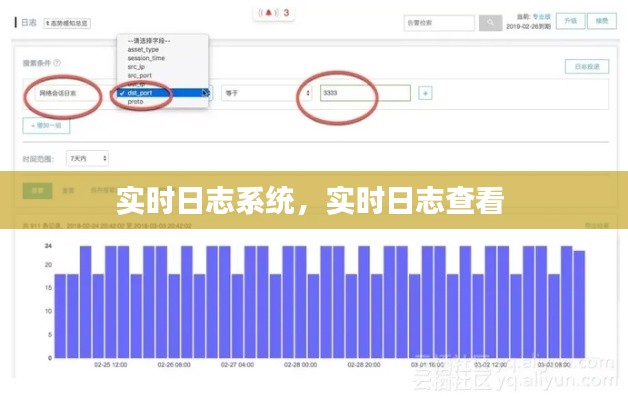Open the 等于 operator dropdown
The height and width of the screenshot is (400, 628).
pyautogui.click(x=265, y=93)
